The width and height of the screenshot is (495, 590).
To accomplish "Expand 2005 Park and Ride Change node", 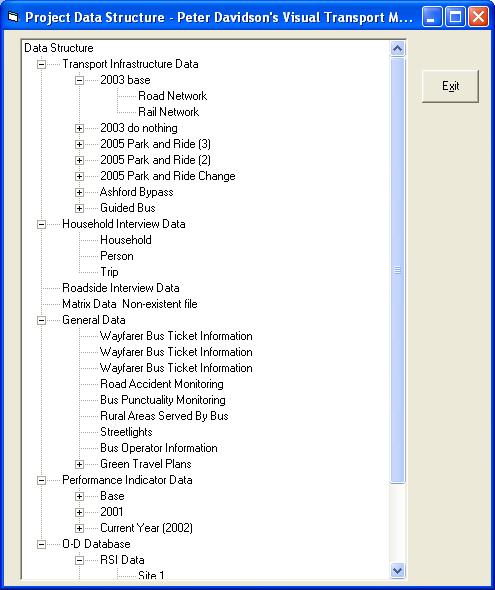I will coord(79,176).
